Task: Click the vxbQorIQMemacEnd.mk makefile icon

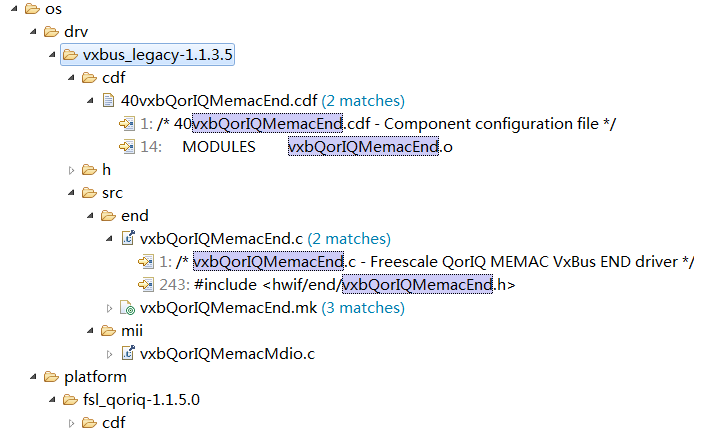Action: point(127,307)
